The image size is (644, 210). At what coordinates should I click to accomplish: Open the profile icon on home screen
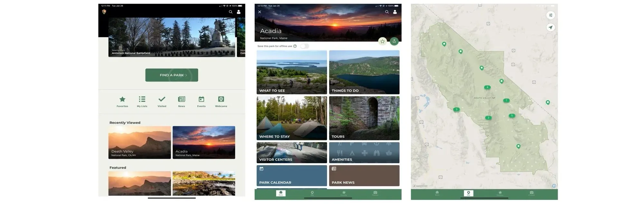tap(239, 12)
